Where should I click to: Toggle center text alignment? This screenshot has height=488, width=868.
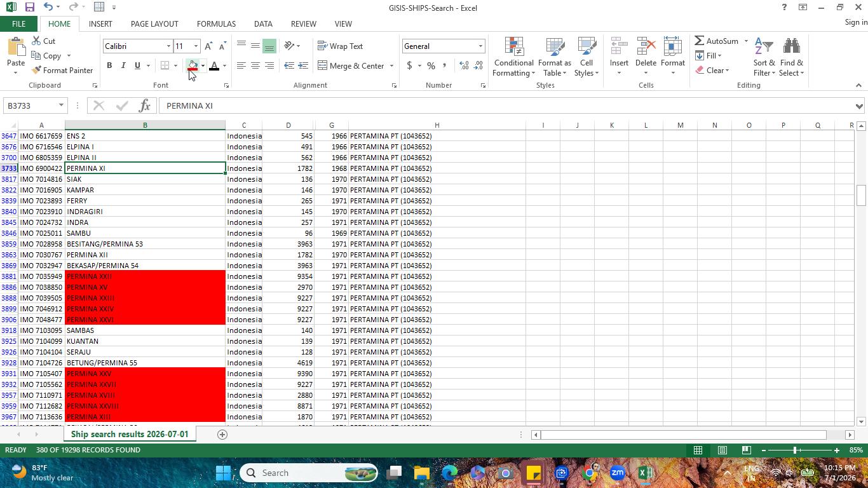(x=255, y=65)
